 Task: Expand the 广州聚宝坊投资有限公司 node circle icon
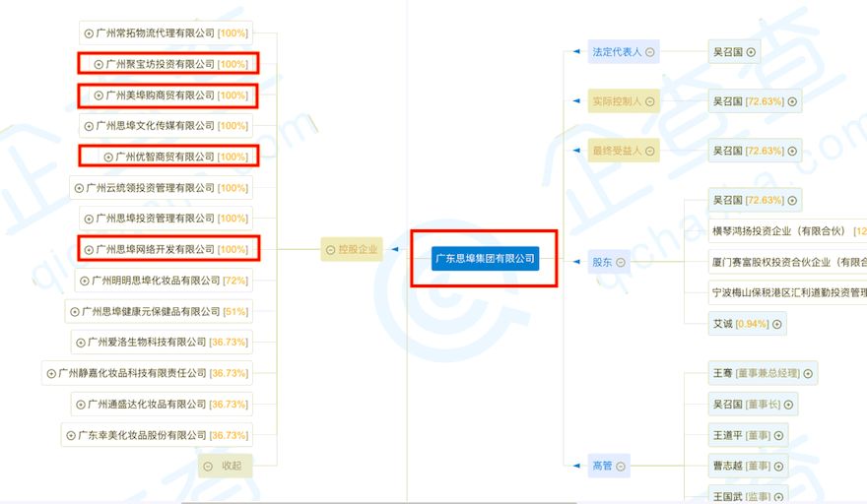pyautogui.click(x=99, y=65)
